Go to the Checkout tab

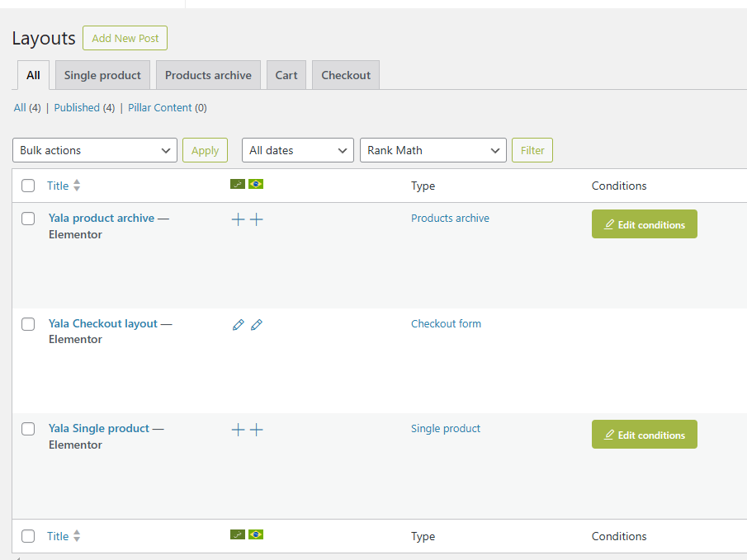pos(346,75)
